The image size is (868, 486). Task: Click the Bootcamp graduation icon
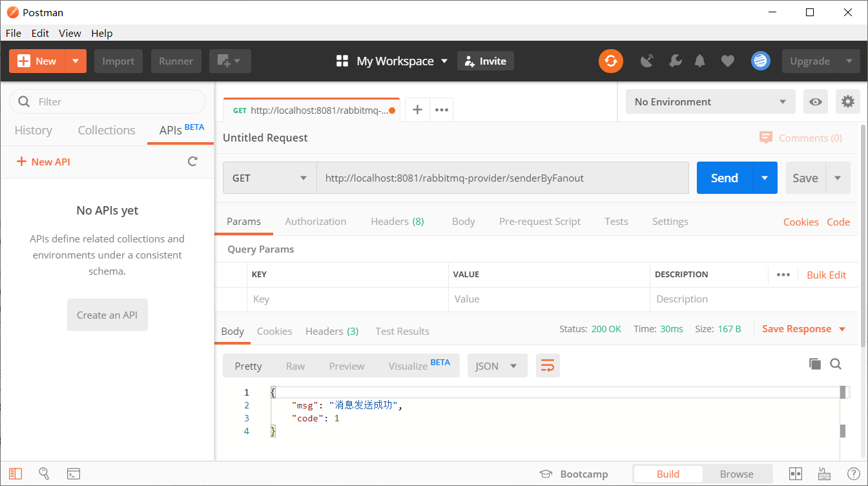click(546, 474)
